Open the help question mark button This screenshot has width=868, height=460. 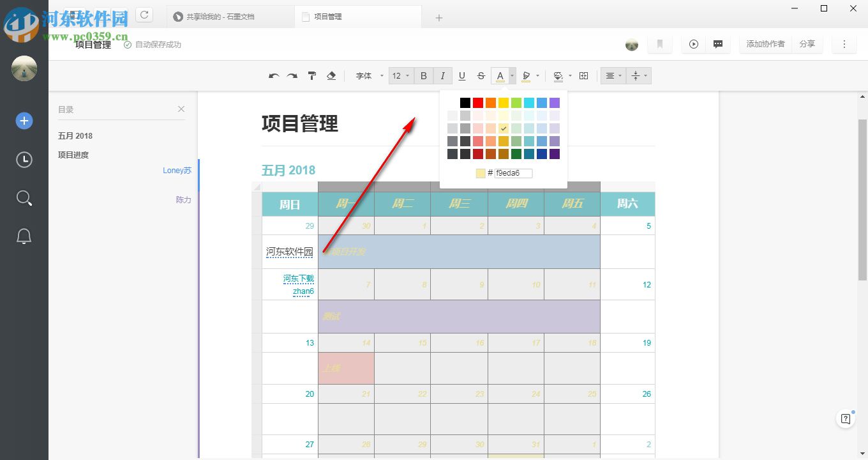click(x=846, y=419)
